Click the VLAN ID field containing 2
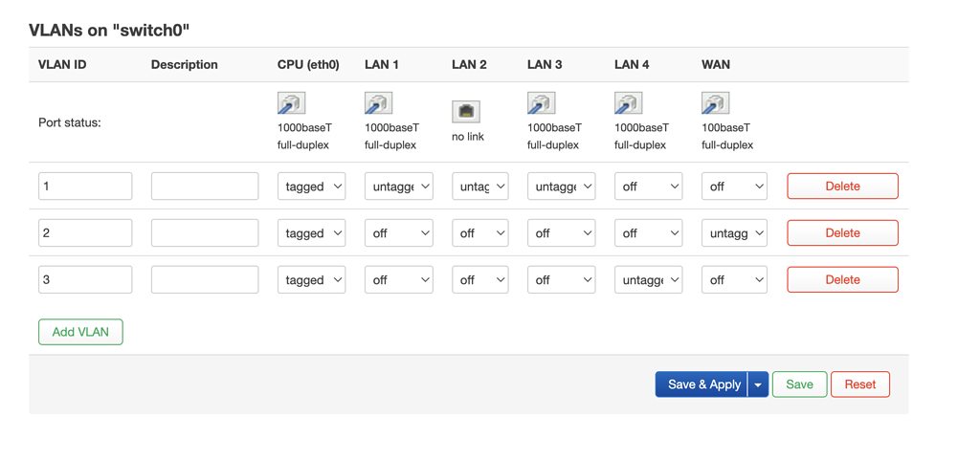 click(85, 233)
